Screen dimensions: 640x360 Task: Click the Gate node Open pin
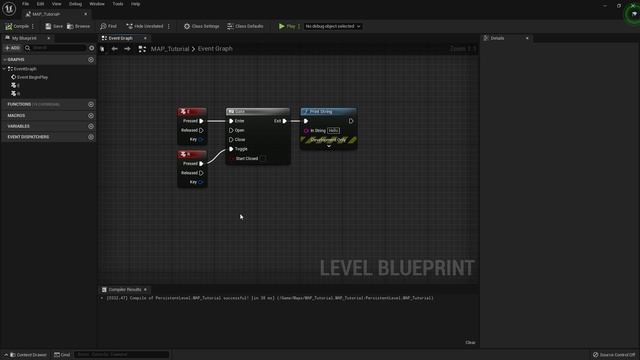click(x=231, y=131)
